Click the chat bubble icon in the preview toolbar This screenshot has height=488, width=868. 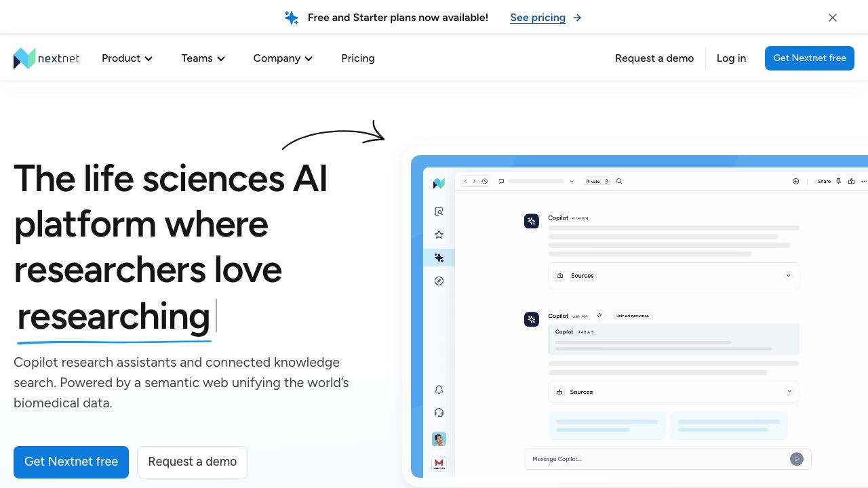point(501,181)
